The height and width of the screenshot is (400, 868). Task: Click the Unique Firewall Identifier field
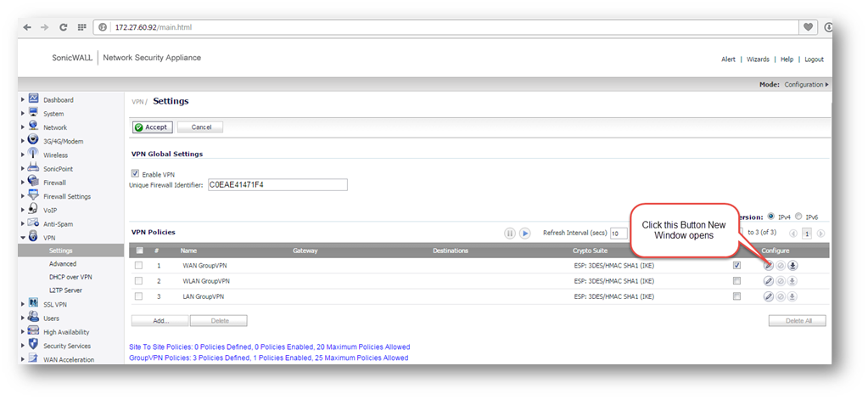pyautogui.click(x=277, y=185)
